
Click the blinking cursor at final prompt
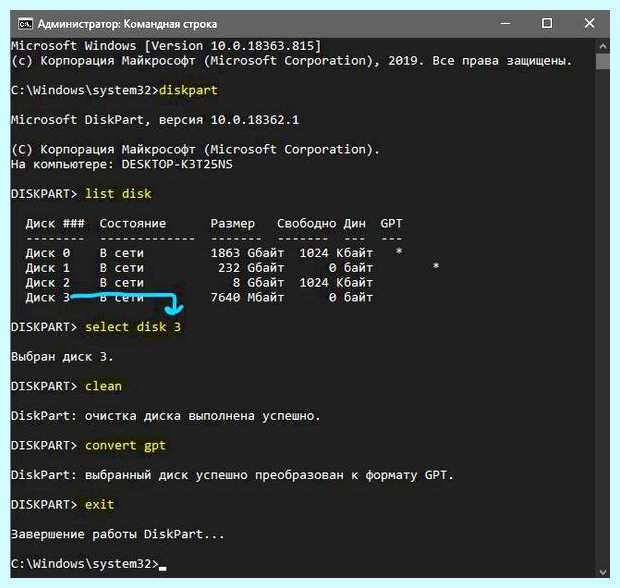click(163, 568)
